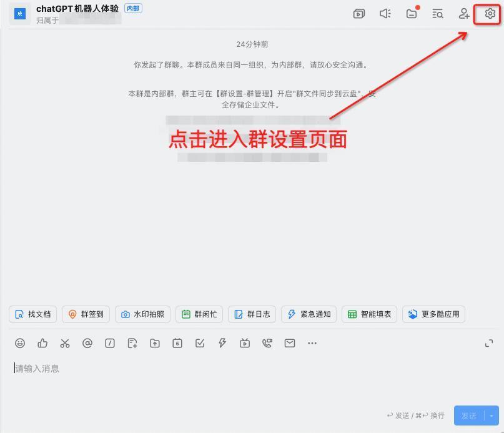Click the checkbox task icon in toolbar

coord(200,343)
